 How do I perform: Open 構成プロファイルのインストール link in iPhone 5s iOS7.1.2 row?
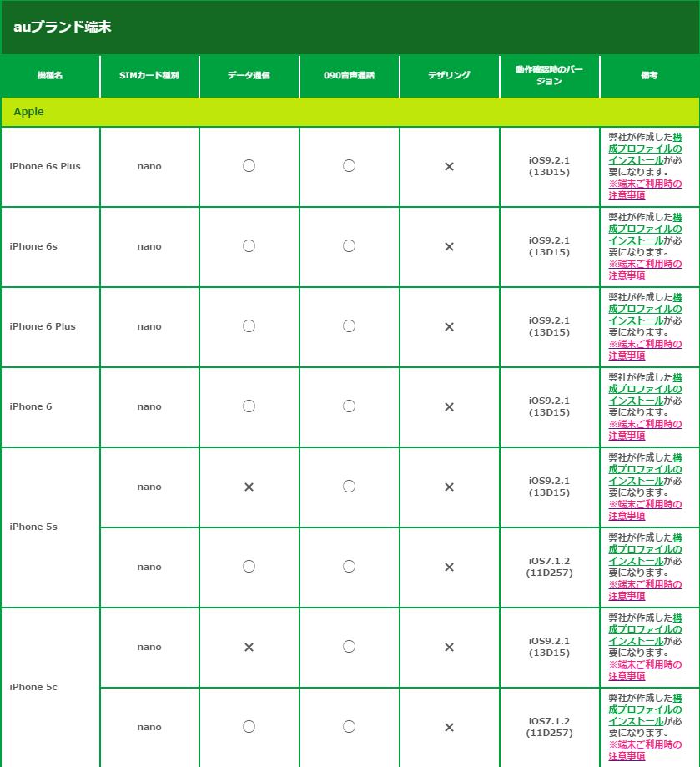(x=645, y=550)
